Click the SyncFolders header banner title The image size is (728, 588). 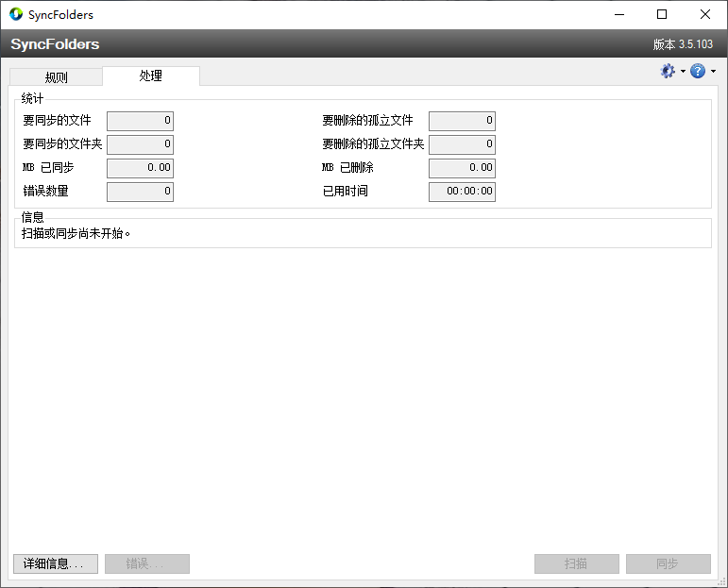(55, 44)
